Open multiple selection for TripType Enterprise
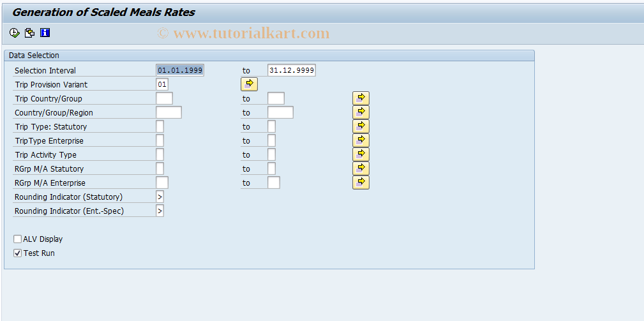The width and height of the screenshot is (644, 321). [x=361, y=140]
